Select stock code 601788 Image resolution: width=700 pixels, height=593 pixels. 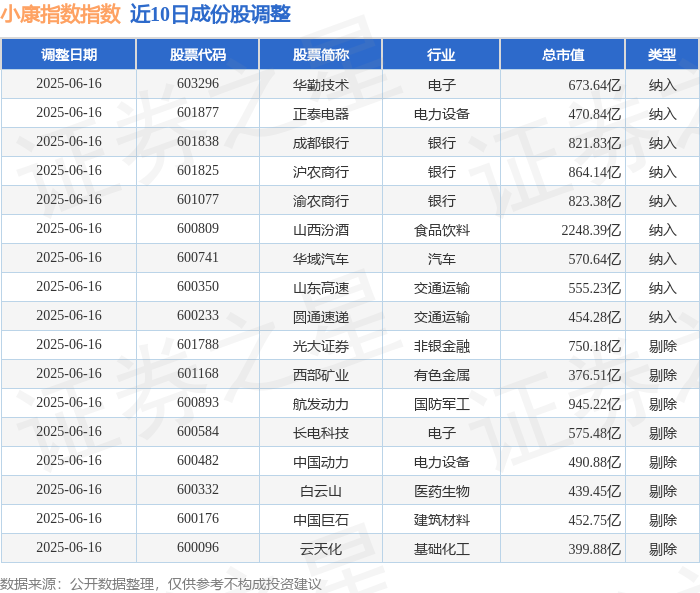198,345
